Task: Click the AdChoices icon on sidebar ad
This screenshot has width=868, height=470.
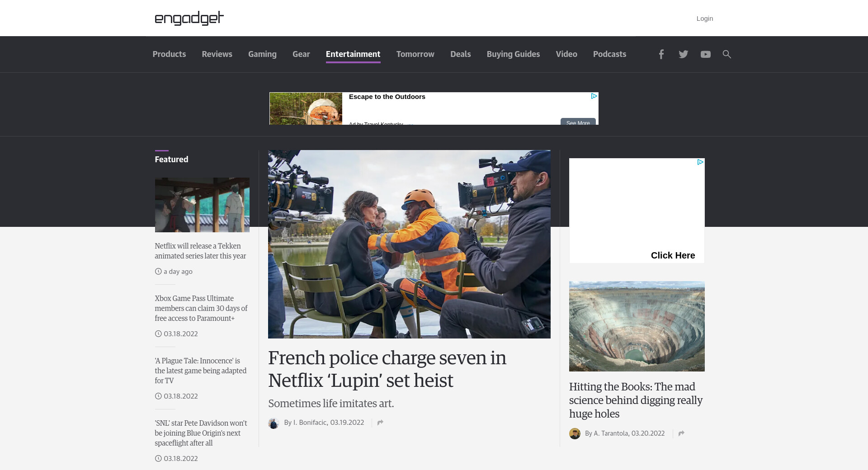Action: point(700,162)
